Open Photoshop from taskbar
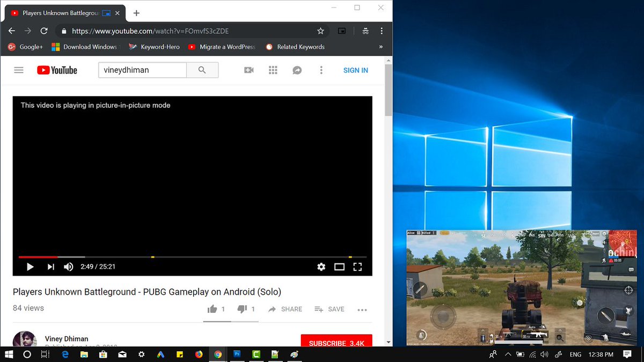Viewport: 644px width, 362px height. pos(237,354)
